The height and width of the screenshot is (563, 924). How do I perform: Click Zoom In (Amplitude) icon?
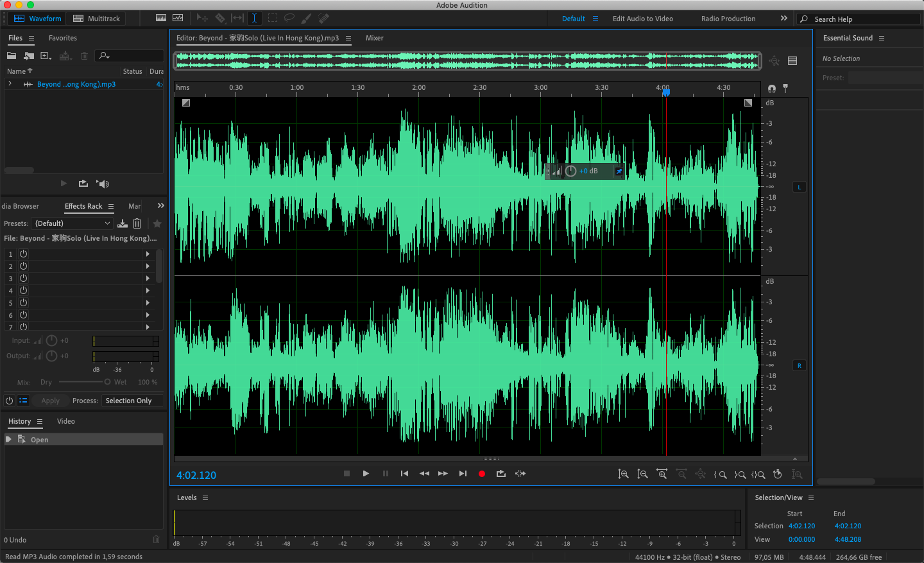[x=623, y=474]
